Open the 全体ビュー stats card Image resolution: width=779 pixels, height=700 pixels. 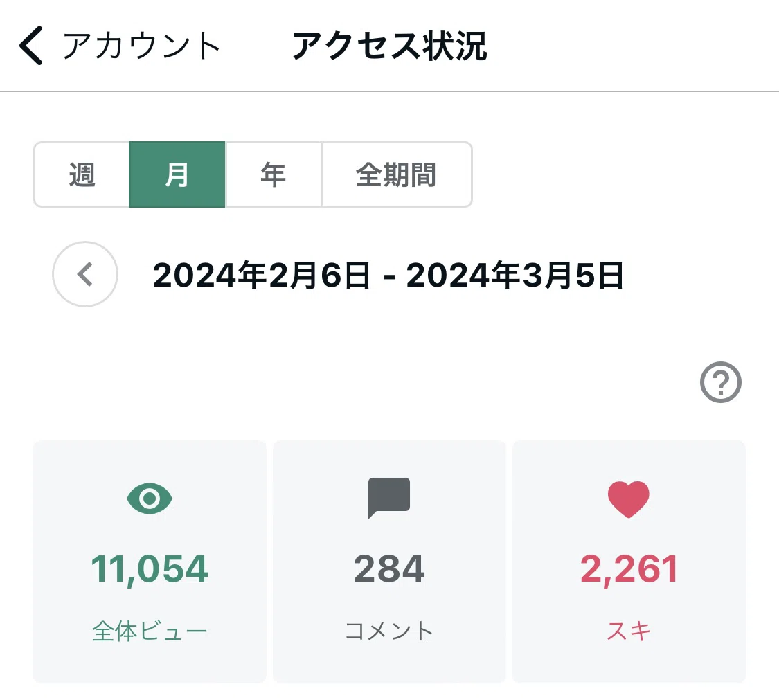[x=150, y=562]
